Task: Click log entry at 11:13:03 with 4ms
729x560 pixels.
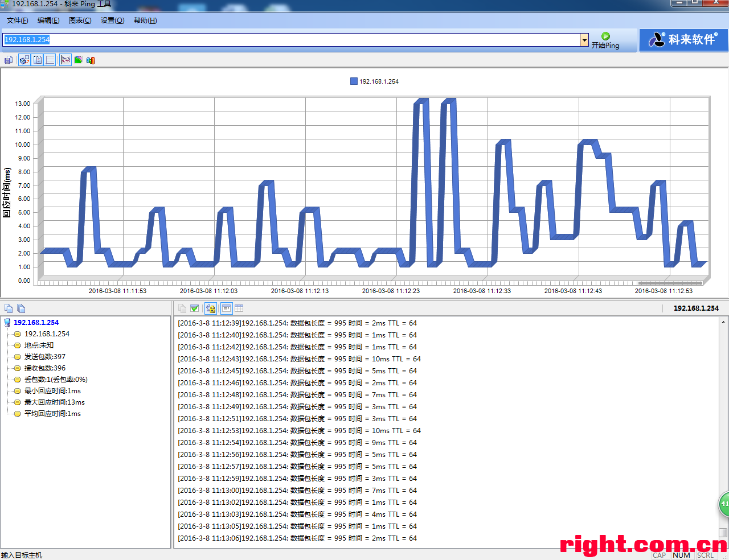Action: click(297, 514)
